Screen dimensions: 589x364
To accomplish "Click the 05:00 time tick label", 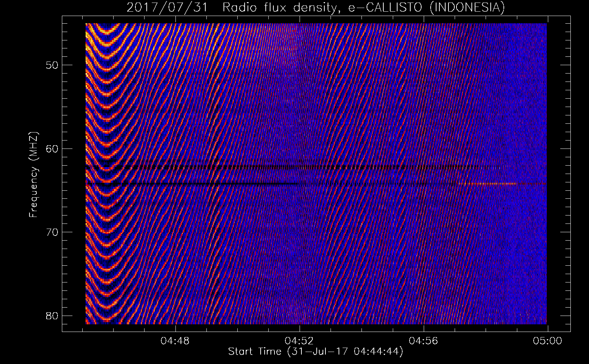I will click(548, 341).
